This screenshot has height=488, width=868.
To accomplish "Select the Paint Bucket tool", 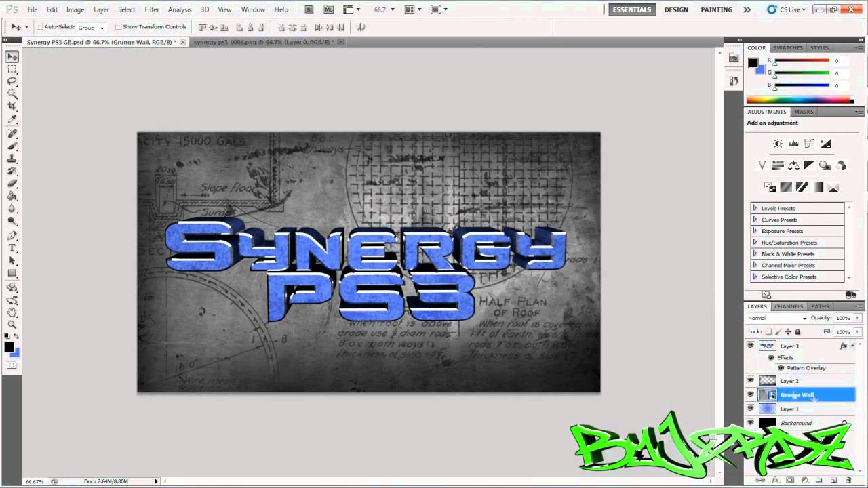I will pos(12,196).
